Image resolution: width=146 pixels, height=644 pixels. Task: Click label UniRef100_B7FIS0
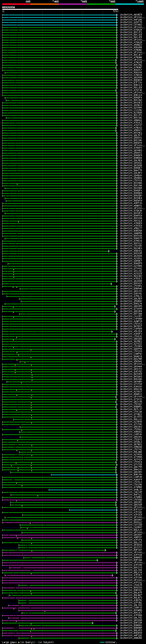[131, 82]
